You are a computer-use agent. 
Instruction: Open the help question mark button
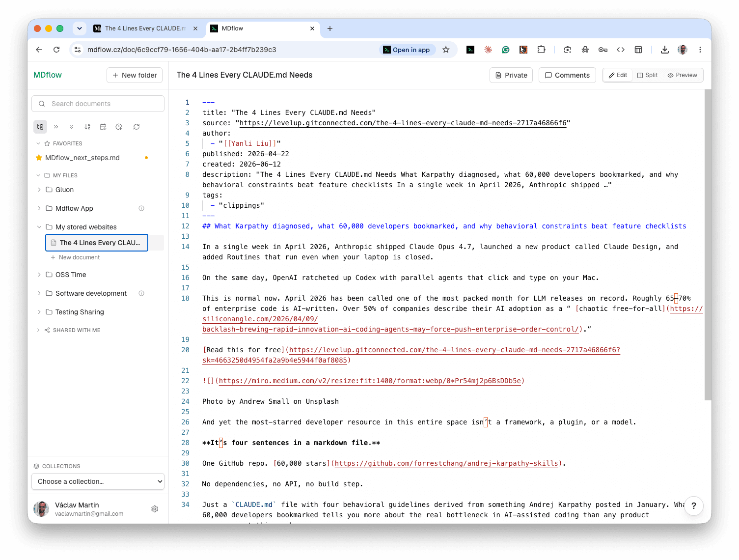(x=694, y=505)
